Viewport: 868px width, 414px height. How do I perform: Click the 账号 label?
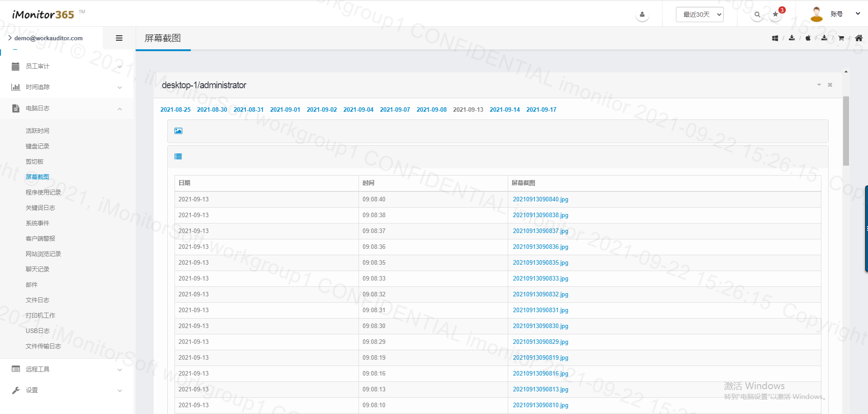click(837, 14)
